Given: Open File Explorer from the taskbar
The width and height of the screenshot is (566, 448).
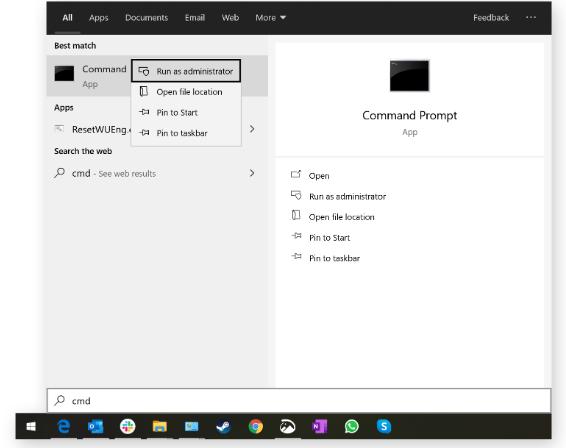Looking at the screenshot, I should point(160,426).
